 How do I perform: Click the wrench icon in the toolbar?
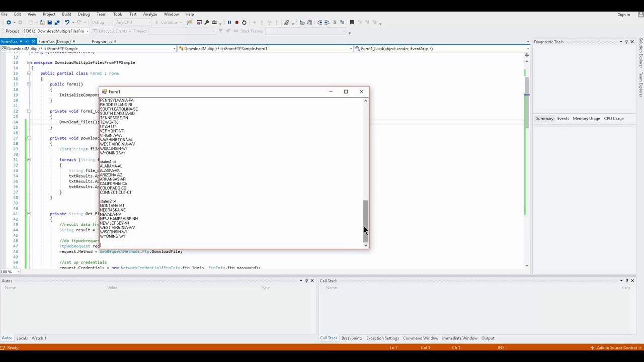pyautogui.click(x=206, y=22)
